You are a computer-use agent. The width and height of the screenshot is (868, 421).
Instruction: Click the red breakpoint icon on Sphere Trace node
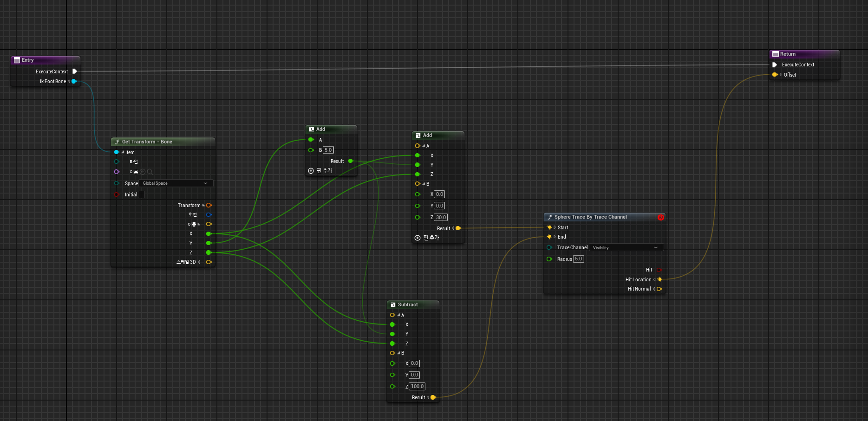click(660, 217)
